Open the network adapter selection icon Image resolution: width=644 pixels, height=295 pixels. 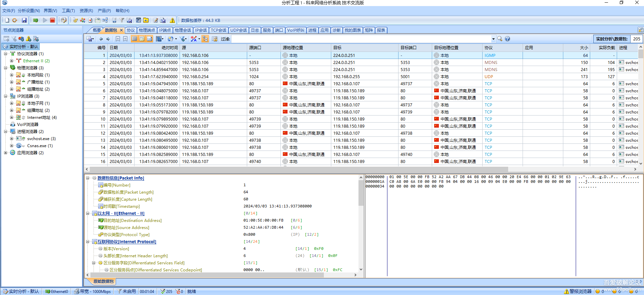(x=36, y=20)
